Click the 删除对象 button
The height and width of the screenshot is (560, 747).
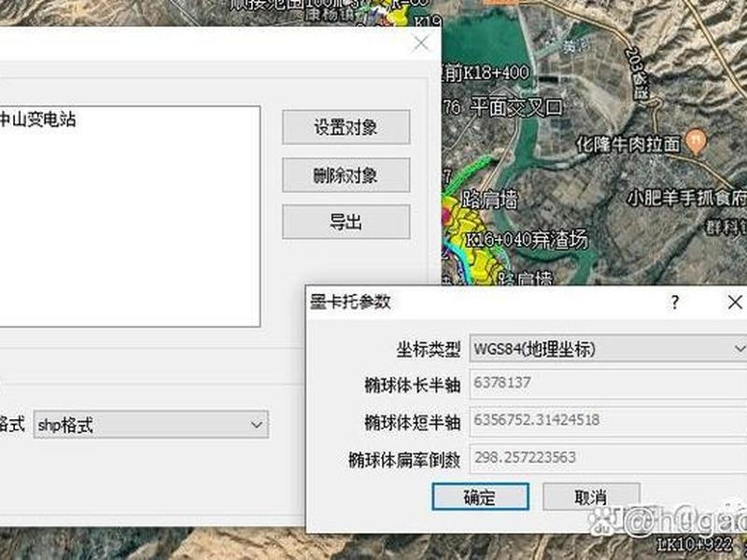pos(345,175)
